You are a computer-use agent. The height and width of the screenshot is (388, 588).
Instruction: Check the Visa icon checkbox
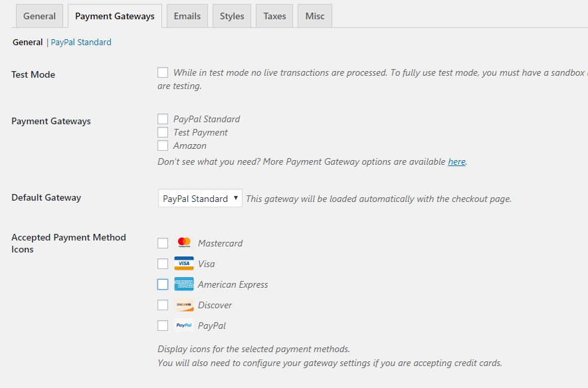pos(163,264)
